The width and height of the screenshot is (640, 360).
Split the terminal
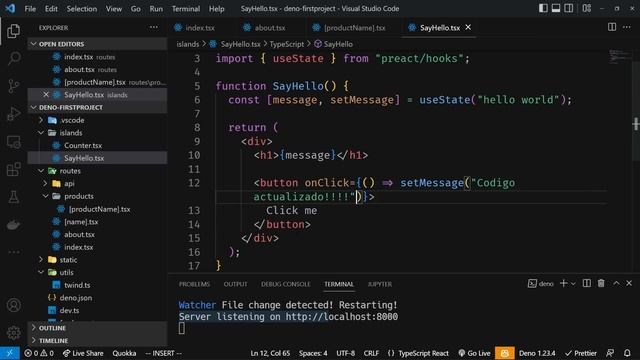pyautogui.click(x=587, y=283)
